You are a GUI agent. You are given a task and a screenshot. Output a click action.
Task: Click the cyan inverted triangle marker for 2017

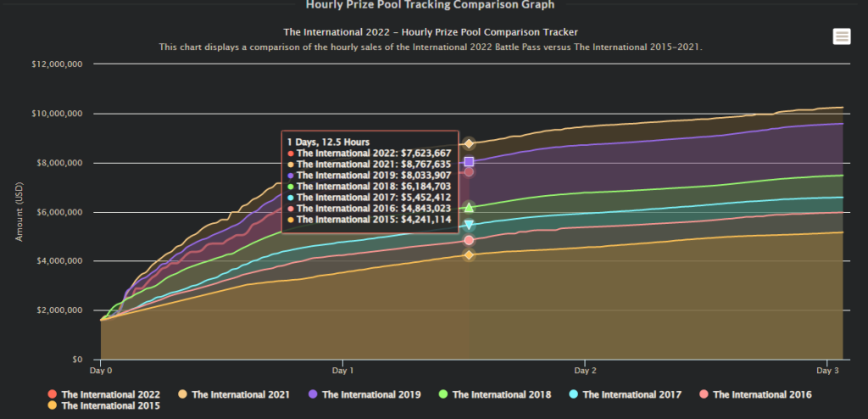[x=469, y=225]
